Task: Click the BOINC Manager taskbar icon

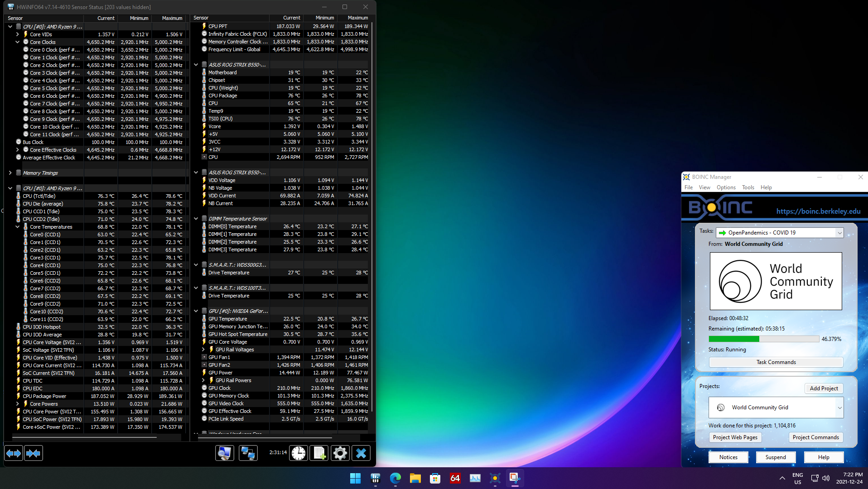Action: point(495,478)
